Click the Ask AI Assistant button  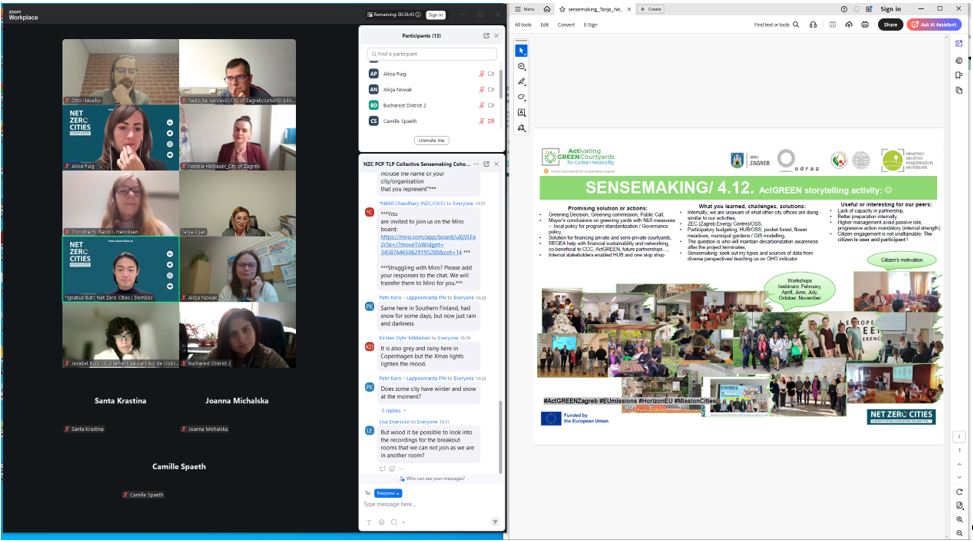pos(934,24)
